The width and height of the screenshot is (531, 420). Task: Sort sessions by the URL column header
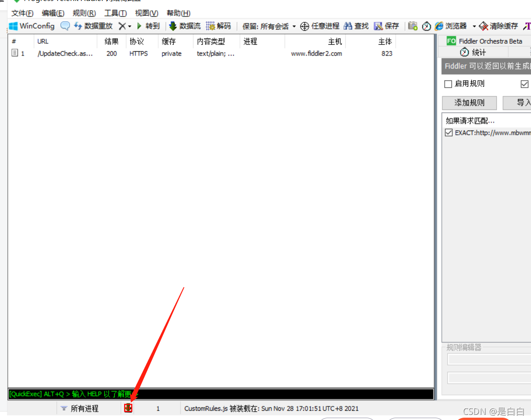click(x=66, y=41)
